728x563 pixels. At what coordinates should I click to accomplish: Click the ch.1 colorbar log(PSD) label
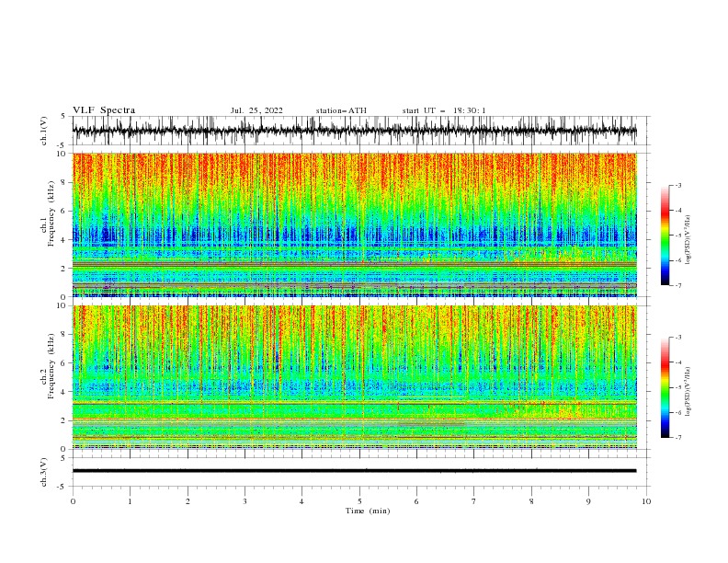[x=688, y=240]
